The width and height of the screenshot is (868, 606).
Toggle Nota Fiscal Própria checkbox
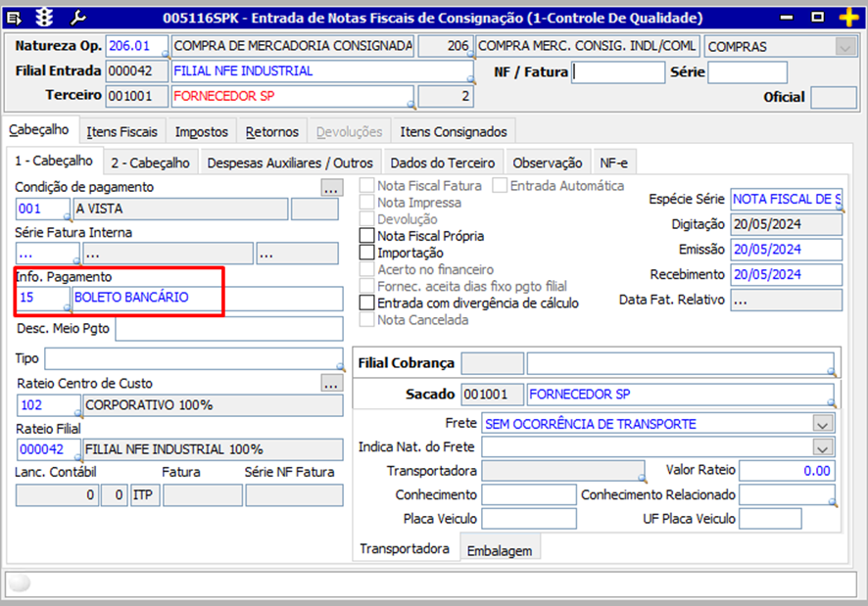click(x=366, y=236)
